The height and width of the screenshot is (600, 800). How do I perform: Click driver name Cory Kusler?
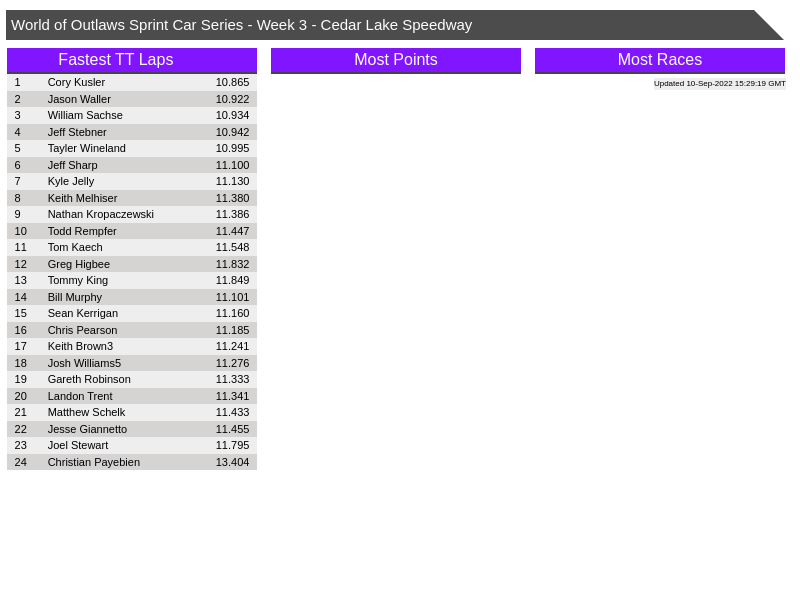point(76,82)
